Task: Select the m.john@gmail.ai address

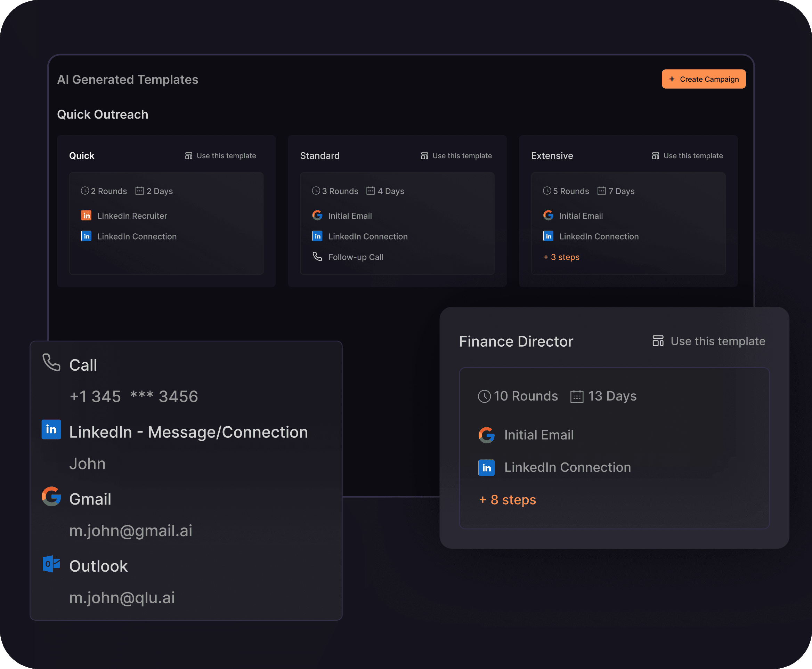Action: pos(131,531)
